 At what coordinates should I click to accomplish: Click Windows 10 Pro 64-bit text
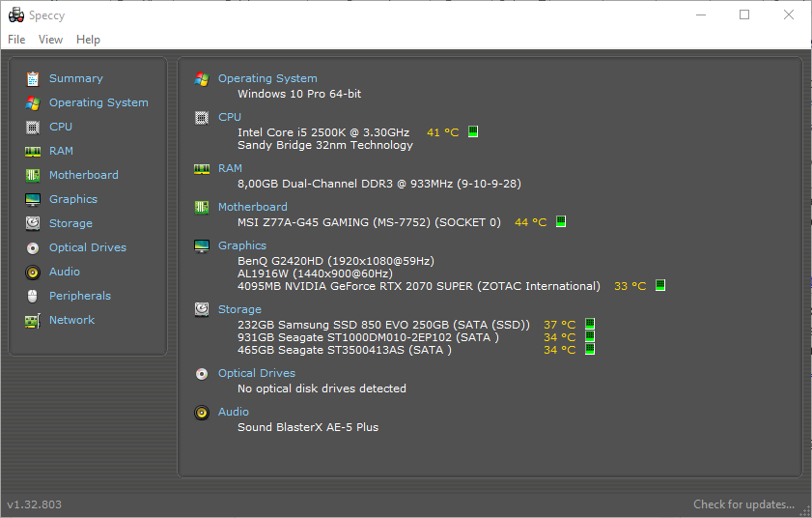[299, 94]
